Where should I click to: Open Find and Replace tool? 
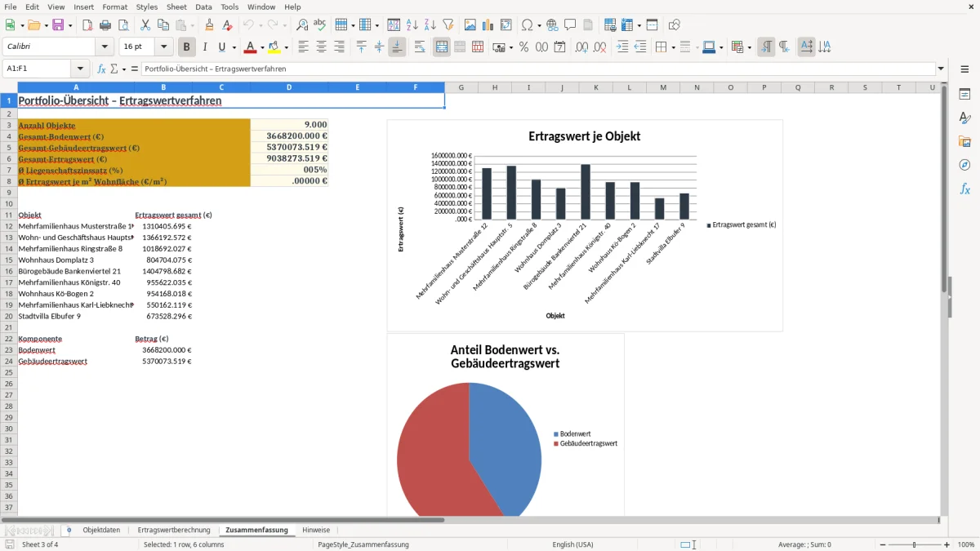(302, 25)
